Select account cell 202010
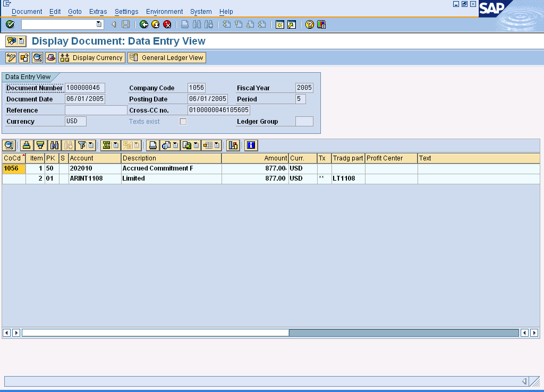Image resolution: width=544 pixels, height=392 pixels. click(95, 168)
